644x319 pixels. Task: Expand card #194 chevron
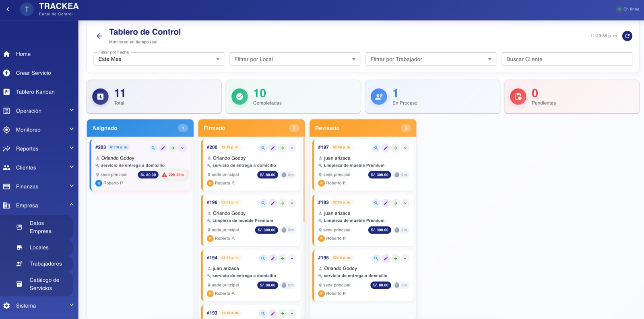point(292,258)
